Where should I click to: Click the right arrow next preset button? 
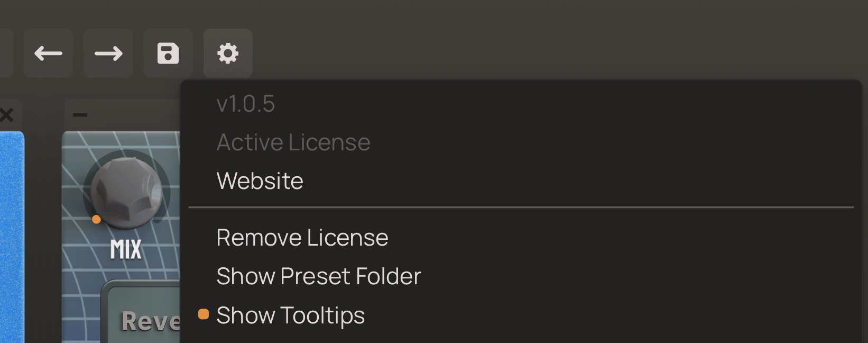pyautogui.click(x=108, y=53)
